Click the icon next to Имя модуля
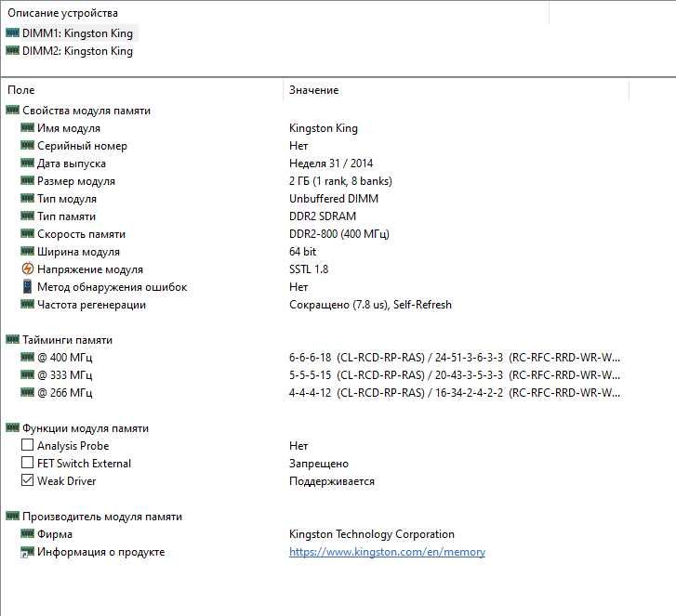This screenshot has height=616, width=676. click(27, 127)
